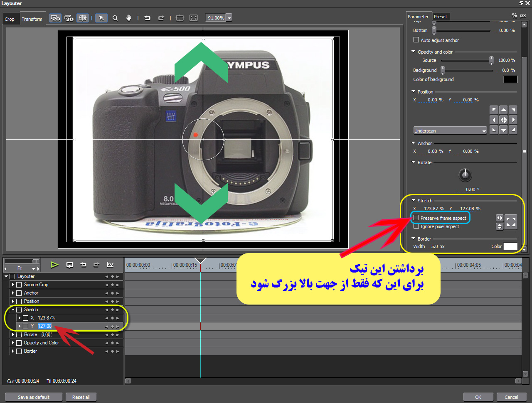Open the 91.00% zoom dropdown

229,18
